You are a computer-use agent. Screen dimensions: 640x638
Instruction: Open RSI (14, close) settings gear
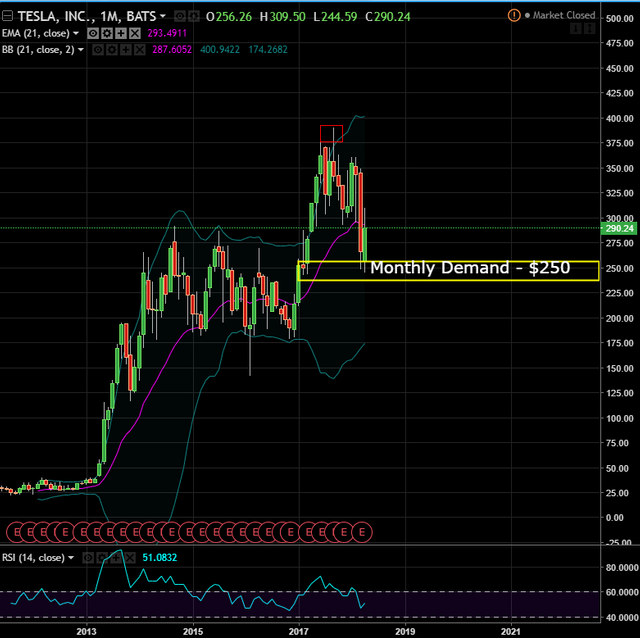[102, 558]
